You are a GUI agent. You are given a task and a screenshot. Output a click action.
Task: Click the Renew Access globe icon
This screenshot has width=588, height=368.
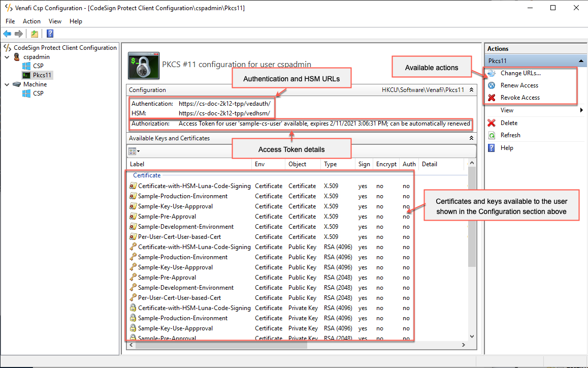(x=491, y=85)
